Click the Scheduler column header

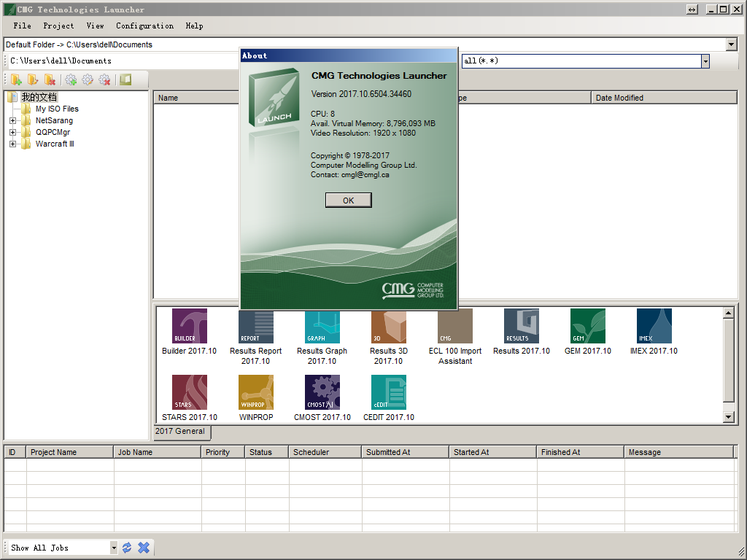[x=325, y=452]
